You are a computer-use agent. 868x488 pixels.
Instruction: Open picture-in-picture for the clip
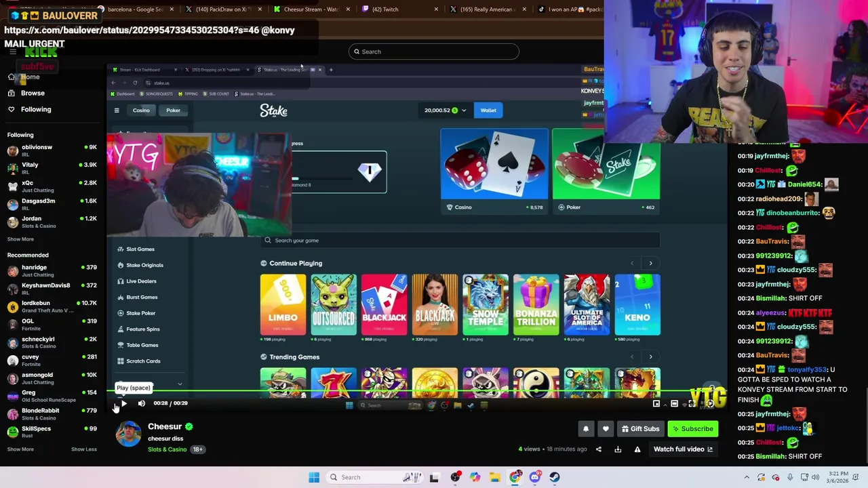click(x=656, y=403)
